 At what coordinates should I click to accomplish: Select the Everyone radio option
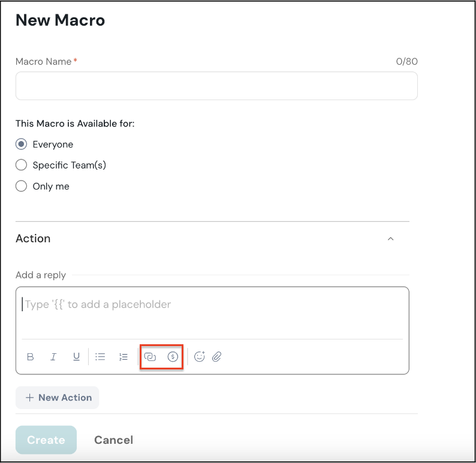click(22, 145)
